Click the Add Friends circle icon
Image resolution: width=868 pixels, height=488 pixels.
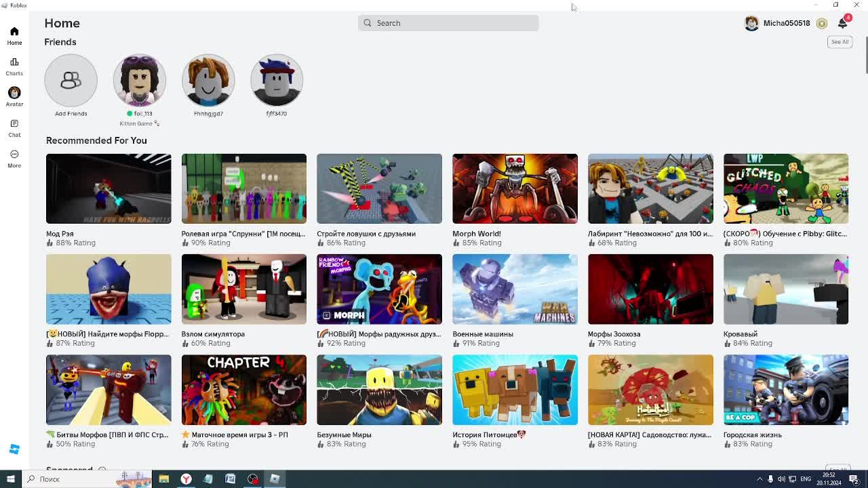click(x=71, y=80)
